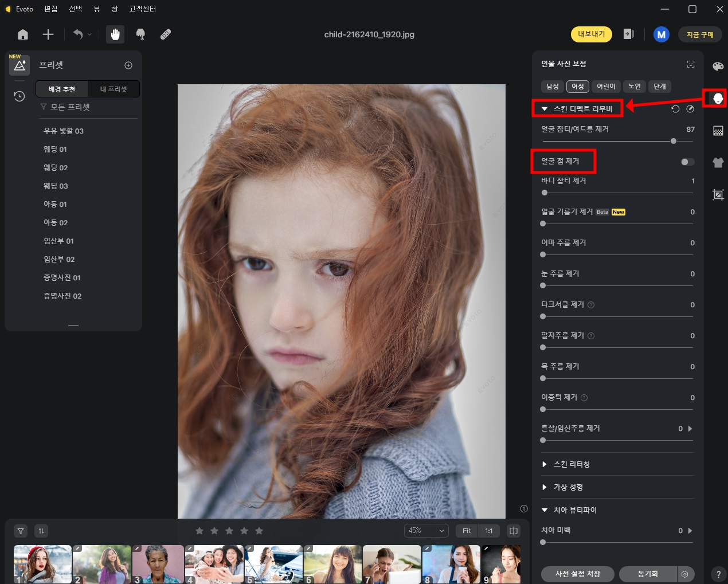Open the crop tool panel

click(718, 195)
